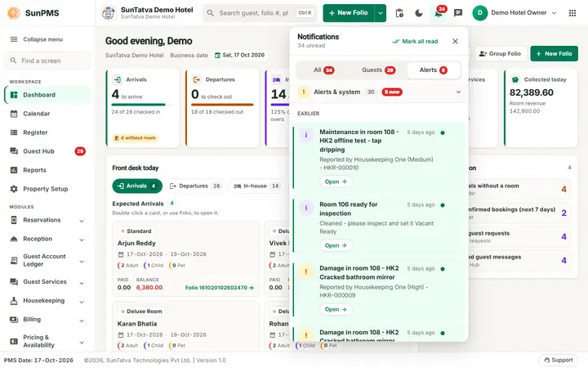Click the search guest input field
588x368 pixels.
[260, 13]
